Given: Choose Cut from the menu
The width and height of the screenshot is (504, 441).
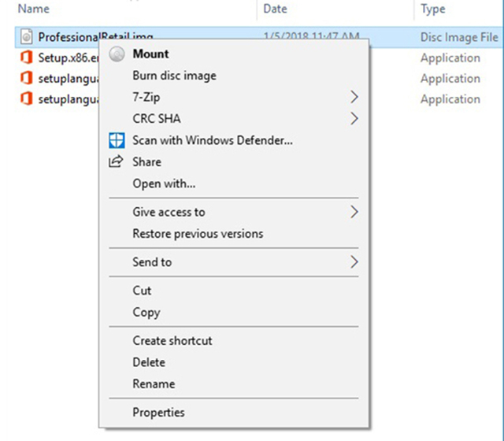Looking at the screenshot, I should pos(234,291).
